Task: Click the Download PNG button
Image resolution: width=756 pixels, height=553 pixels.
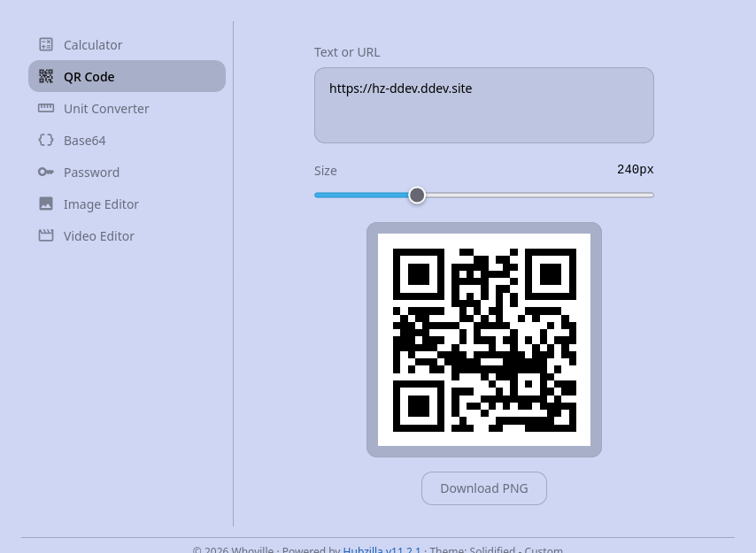Action: (484, 488)
